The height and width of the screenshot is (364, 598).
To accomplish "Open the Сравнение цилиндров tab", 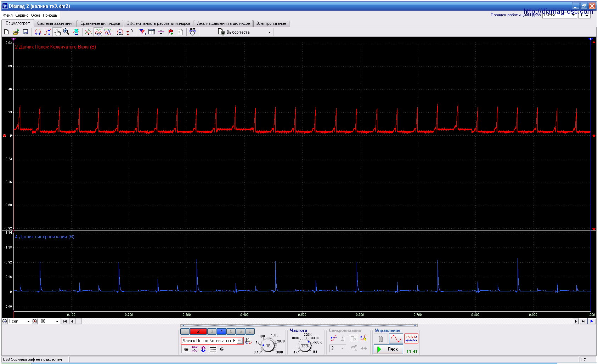I will coord(100,23).
